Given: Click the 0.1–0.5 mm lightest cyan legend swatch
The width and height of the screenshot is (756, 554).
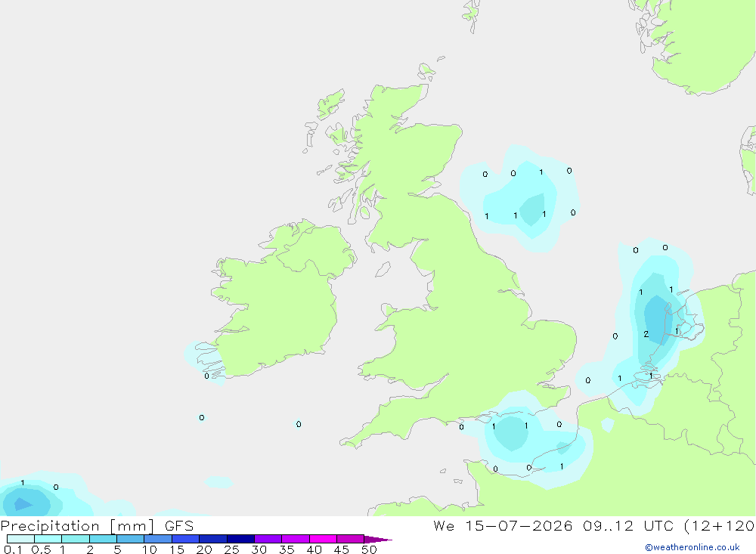Looking at the screenshot, I should 20,539.
